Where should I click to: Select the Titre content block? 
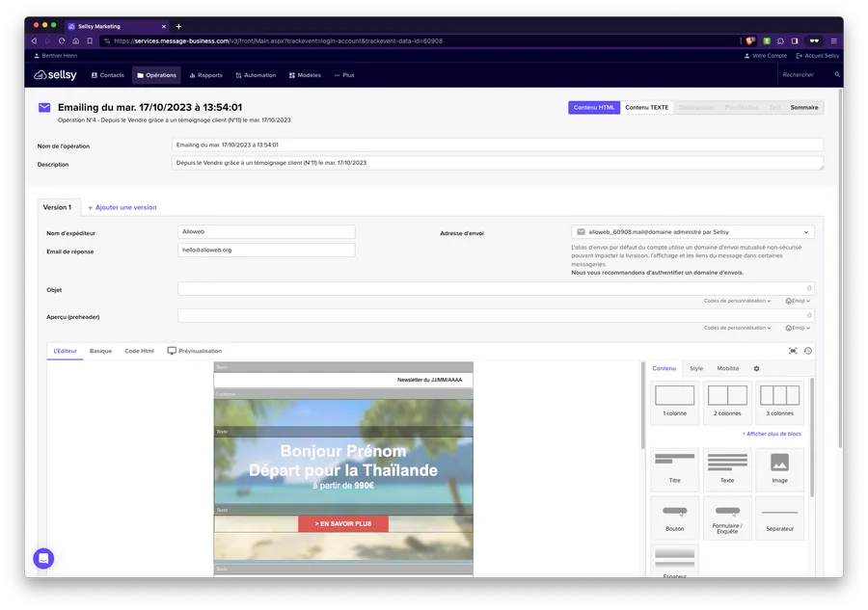[x=674, y=469]
